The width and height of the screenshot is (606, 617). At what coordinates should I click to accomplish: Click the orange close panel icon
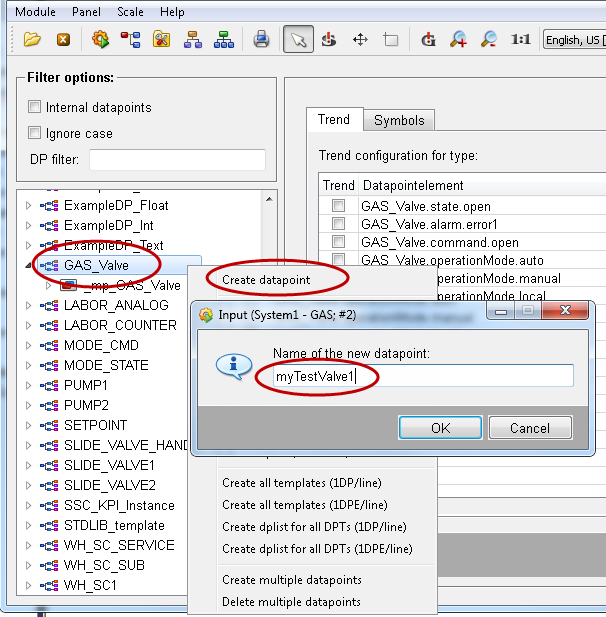coord(63,40)
